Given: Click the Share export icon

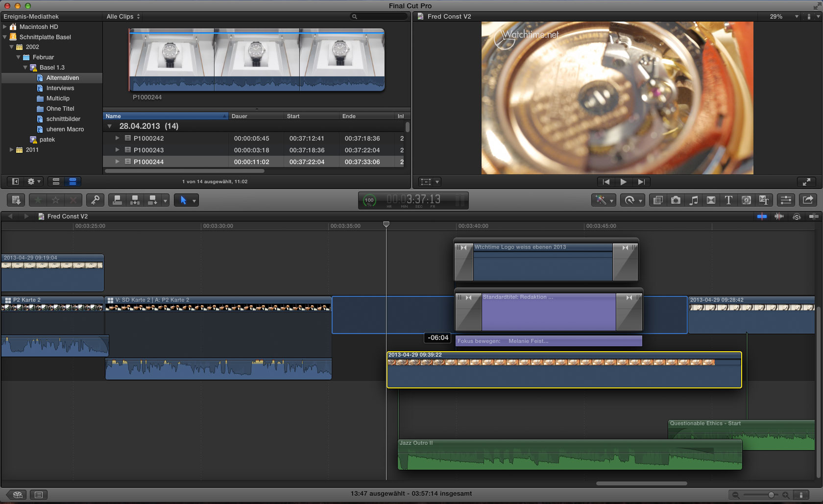Looking at the screenshot, I should click(808, 200).
